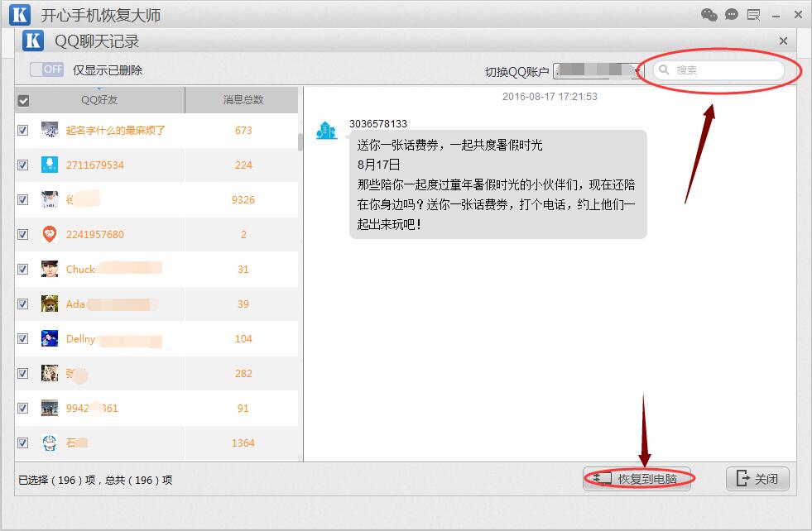Open the chat bubble feedback icon
The height and width of the screenshot is (531, 812).
pyautogui.click(x=731, y=15)
